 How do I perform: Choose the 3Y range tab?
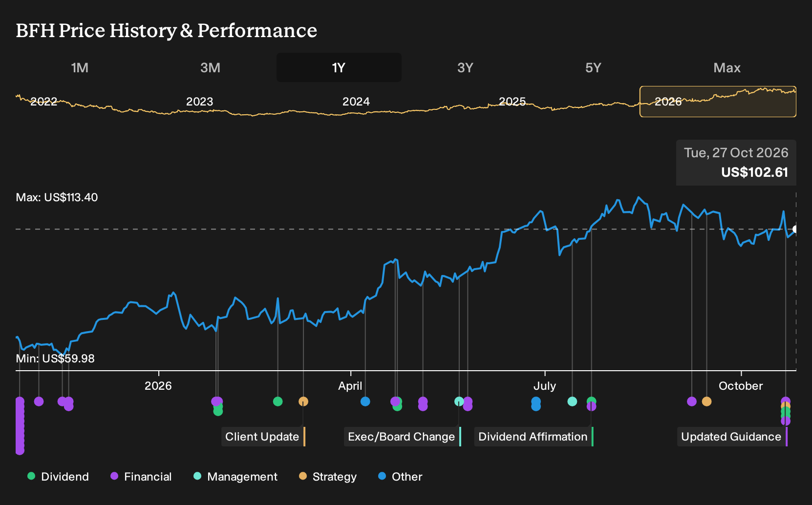[x=465, y=67]
